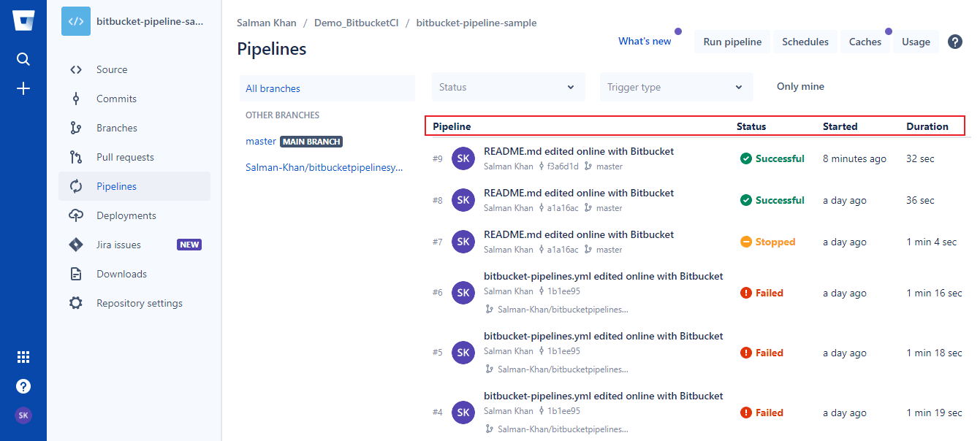Viewport: 980px width, 441px height.
Task: Open Repository settings
Action: tap(139, 303)
